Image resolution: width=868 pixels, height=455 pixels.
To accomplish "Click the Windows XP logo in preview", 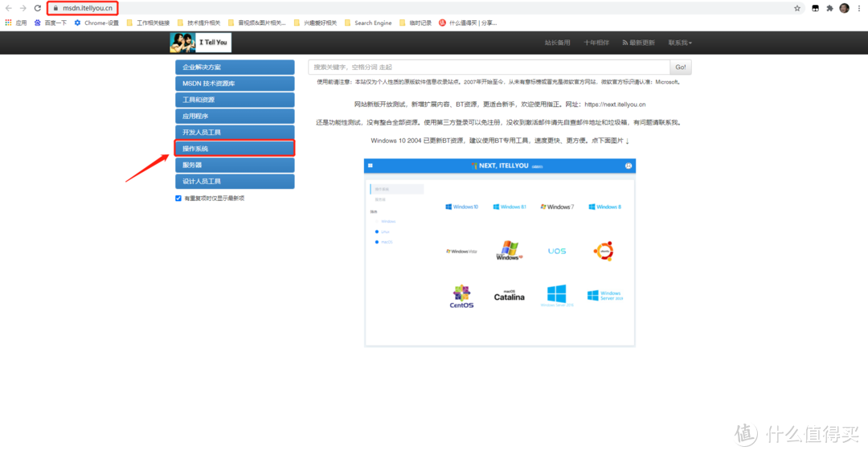I will (x=510, y=251).
